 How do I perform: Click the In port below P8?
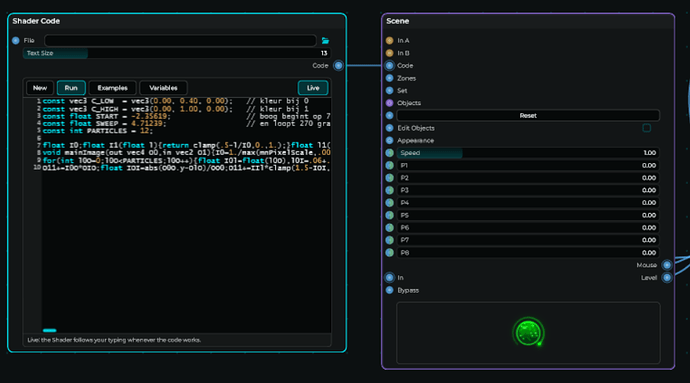coord(389,278)
